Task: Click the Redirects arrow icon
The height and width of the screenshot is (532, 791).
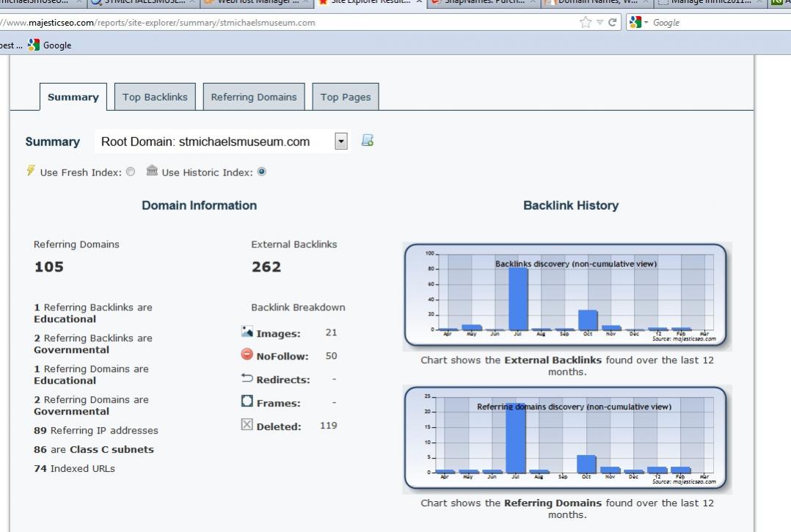Action: tap(247, 379)
